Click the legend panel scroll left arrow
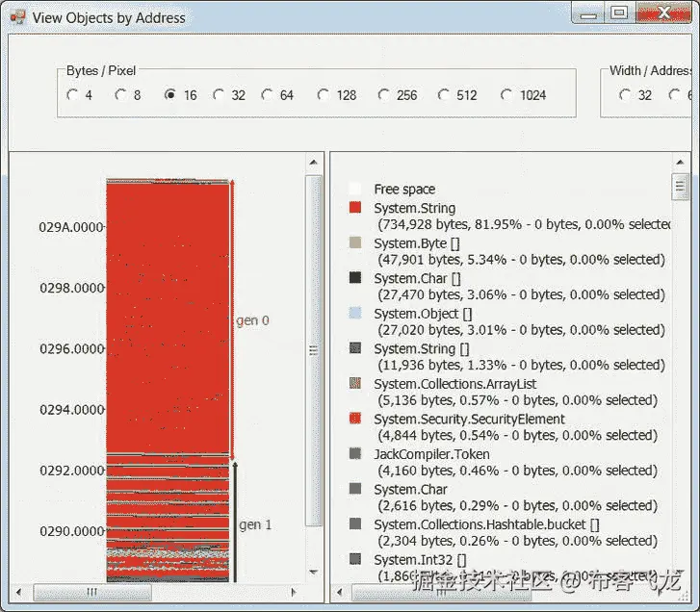 point(339,593)
